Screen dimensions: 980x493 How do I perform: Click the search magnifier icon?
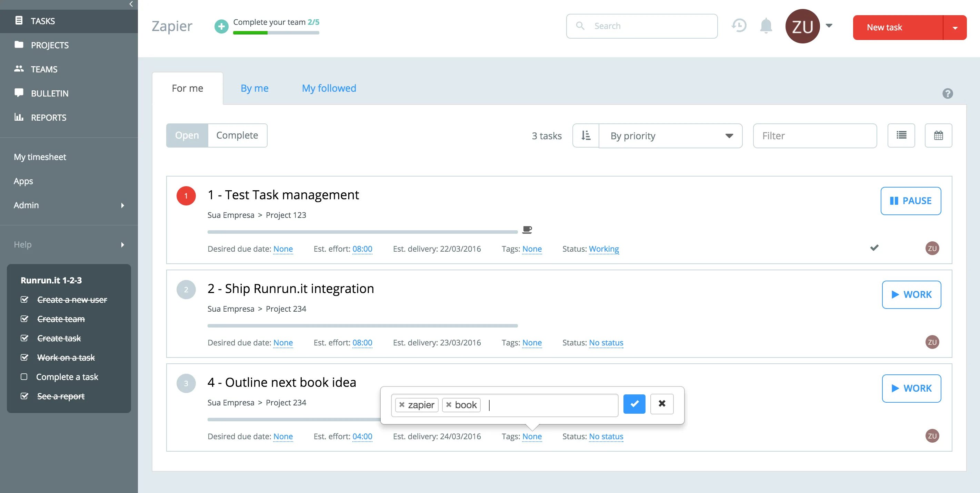[x=580, y=26]
